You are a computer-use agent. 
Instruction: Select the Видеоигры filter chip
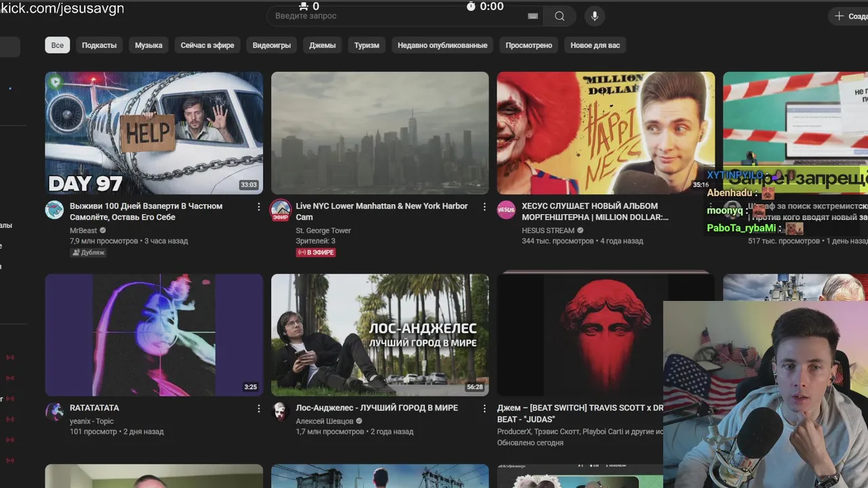pyautogui.click(x=272, y=45)
